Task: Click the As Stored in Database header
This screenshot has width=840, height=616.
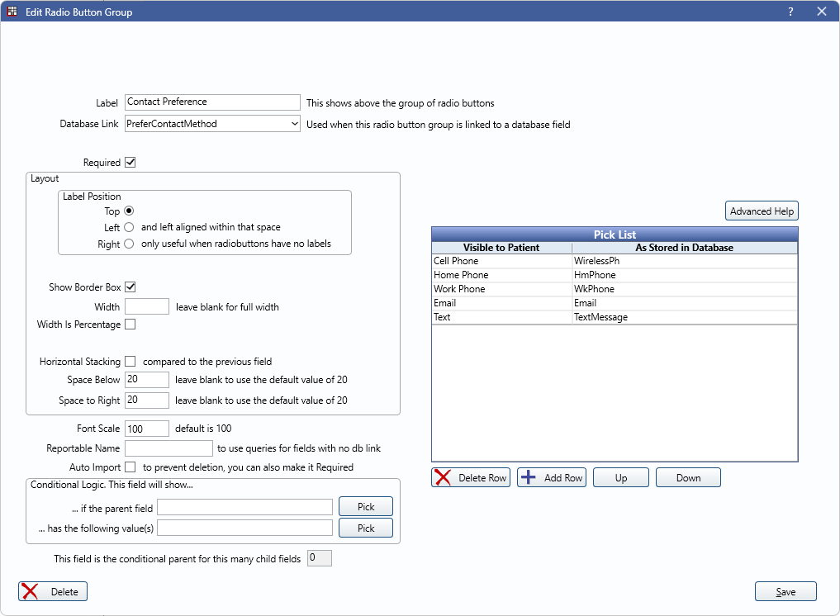Action: (x=684, y=248)
